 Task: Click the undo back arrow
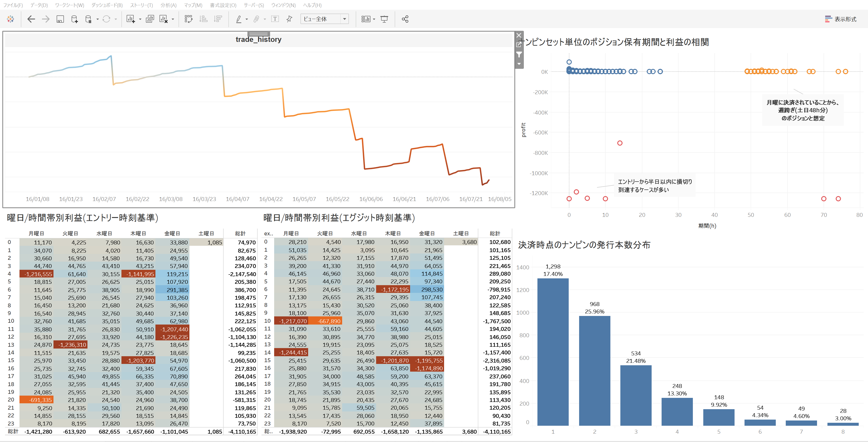click(x=31, y=19)
